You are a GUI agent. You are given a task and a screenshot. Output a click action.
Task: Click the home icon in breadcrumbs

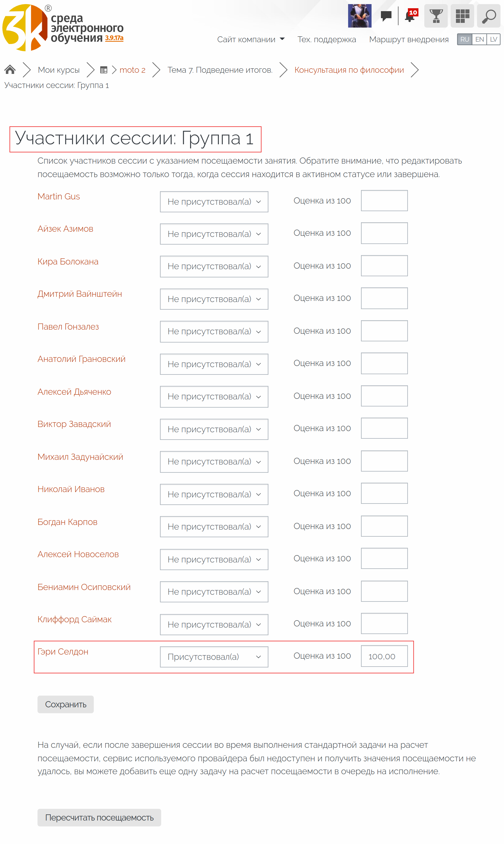pyautogui.click(x=10, y=70)
